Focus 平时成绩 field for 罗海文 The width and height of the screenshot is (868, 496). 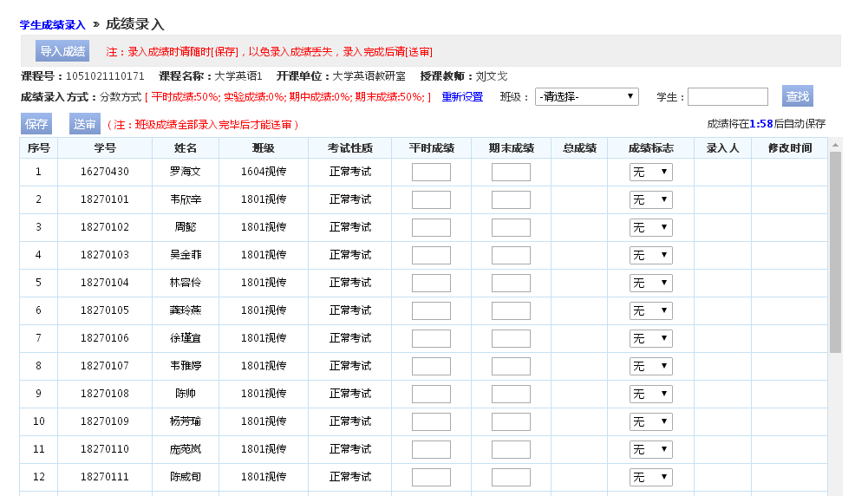(431, 173)
